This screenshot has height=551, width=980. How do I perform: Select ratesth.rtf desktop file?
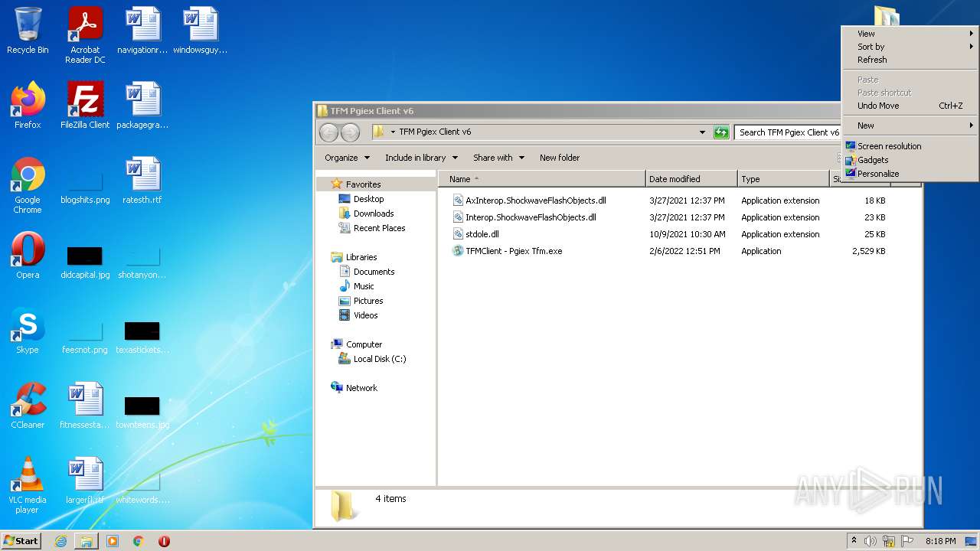click(x=142, y=181)
